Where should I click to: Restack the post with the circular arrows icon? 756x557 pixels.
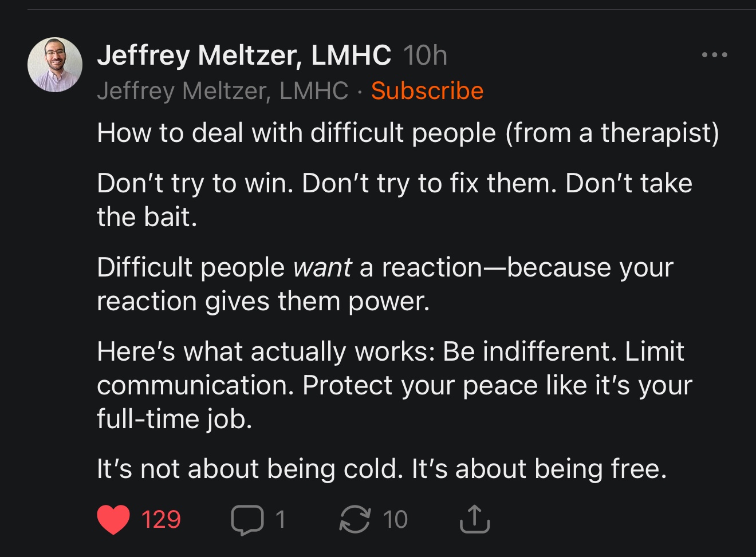click(x=355, y=520)
